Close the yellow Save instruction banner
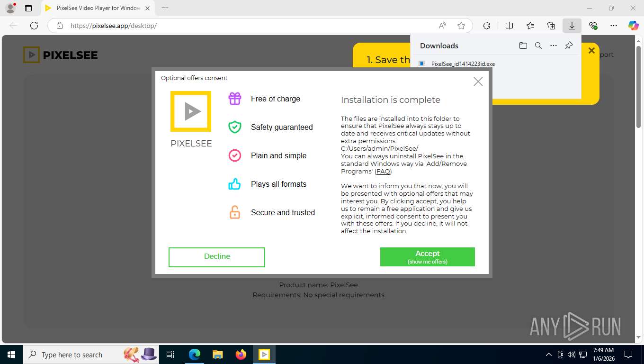The width and height of the screenshot is (644, 364). (x=591, y=50)
